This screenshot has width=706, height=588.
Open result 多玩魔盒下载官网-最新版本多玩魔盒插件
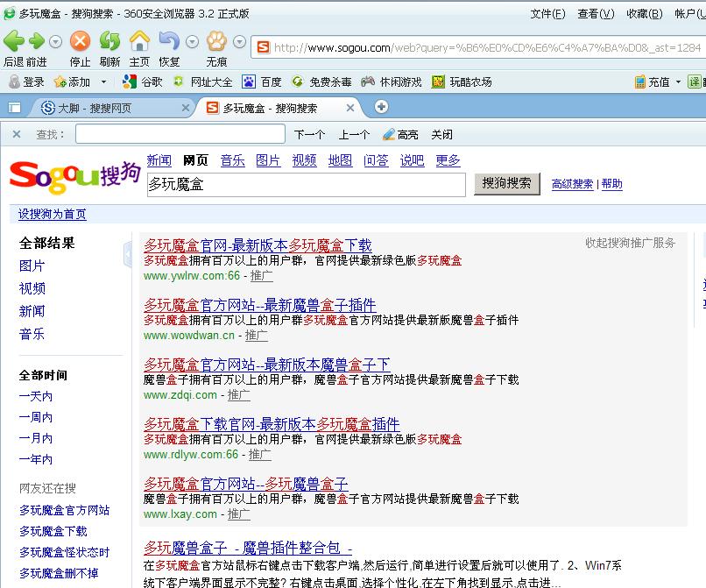(272, 424)
